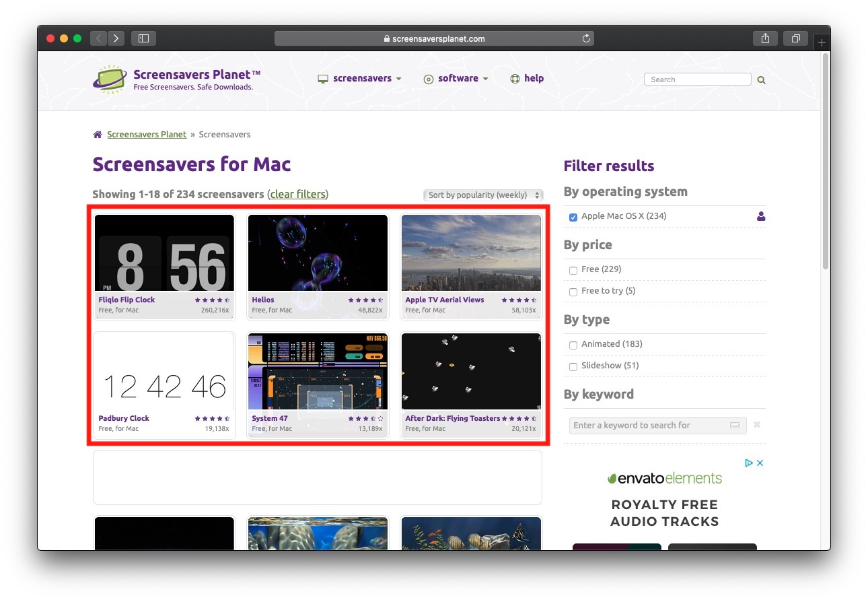Image resolution: width=868 pixels, height=600 pixels.
Task: Click the home icon in breadcrumb
Action: coord(98,135)
